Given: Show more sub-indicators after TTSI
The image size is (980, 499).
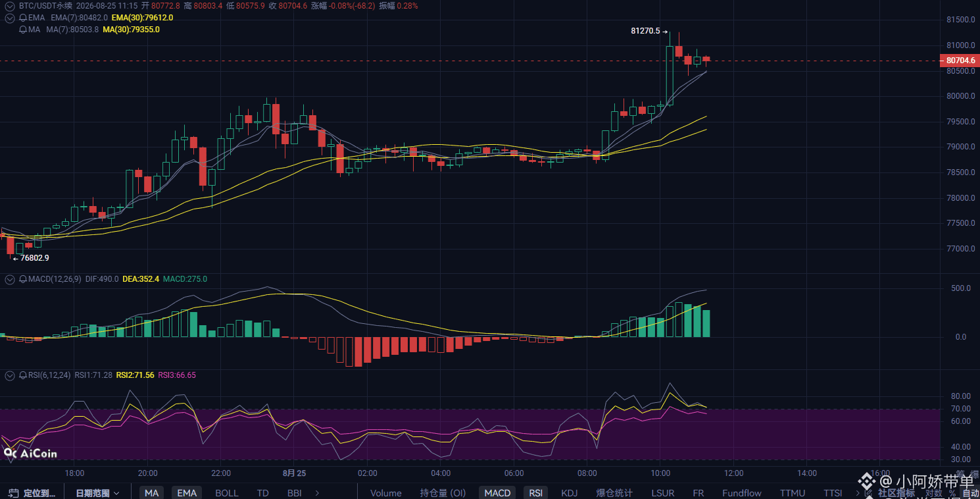Looking at the screenshot, I should click(857, 492).
